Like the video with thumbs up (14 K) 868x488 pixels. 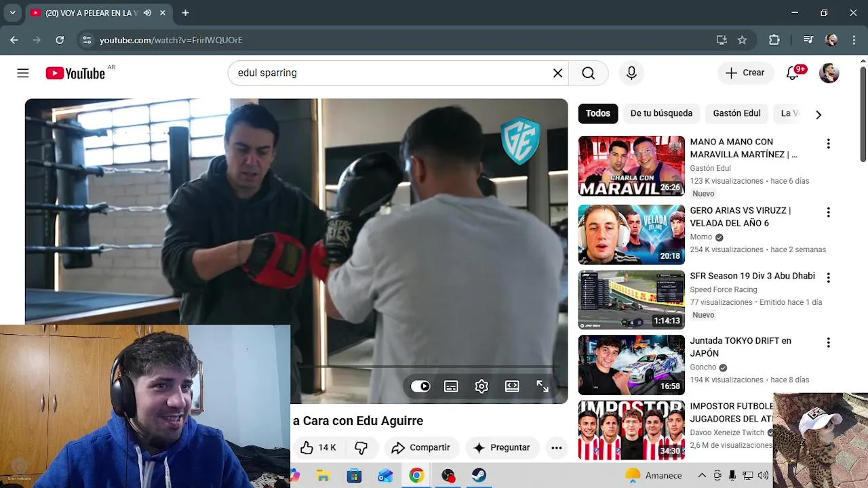pos(318,447)
